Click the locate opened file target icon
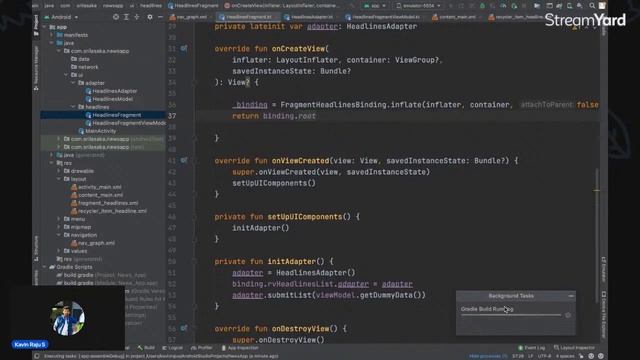Viewport: 640px width, 360px height. pos(116,17)
